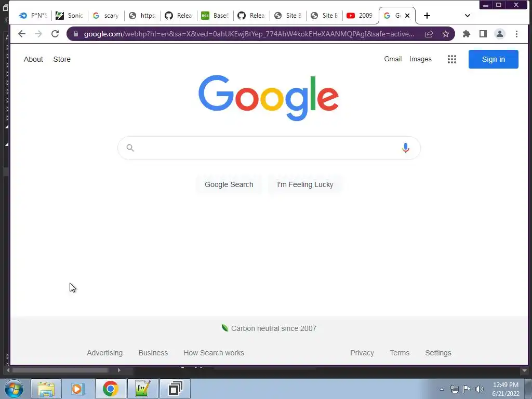Screen dimensions: 532x399
Task: Start voice search with the microphone
Action: (x=405, y=148)
